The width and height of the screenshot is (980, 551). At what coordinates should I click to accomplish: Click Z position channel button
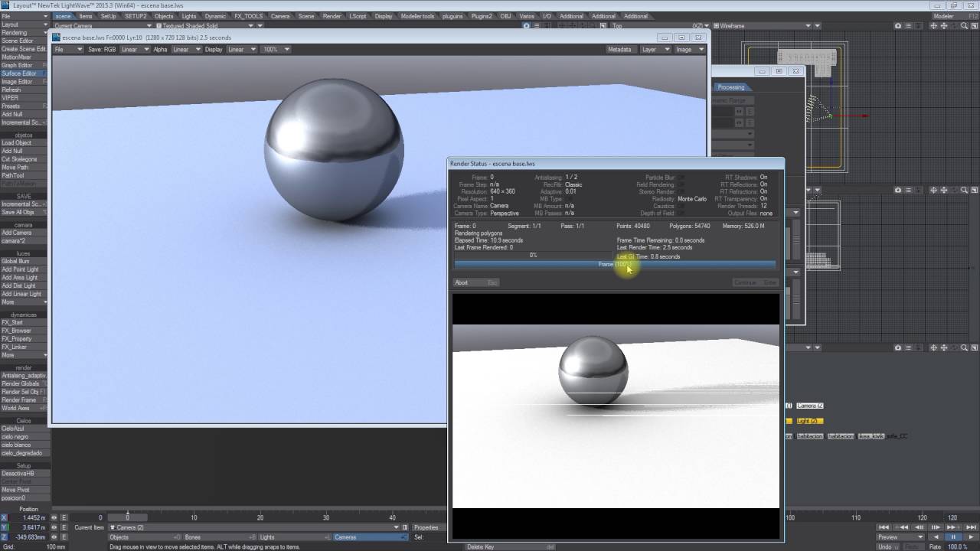pos(4,537)
